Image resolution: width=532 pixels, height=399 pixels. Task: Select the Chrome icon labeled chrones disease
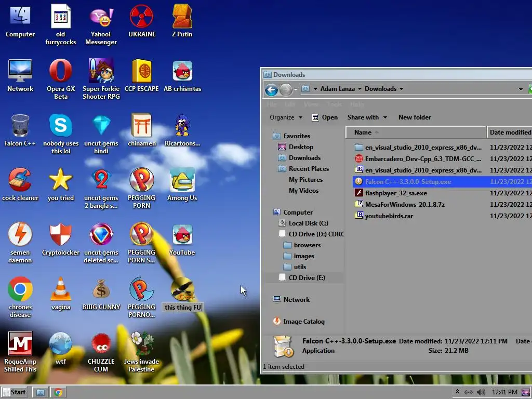(20, 298)
